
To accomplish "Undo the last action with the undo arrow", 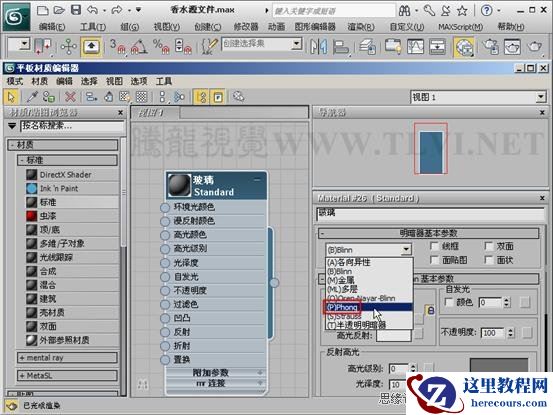I will (92, 10).
